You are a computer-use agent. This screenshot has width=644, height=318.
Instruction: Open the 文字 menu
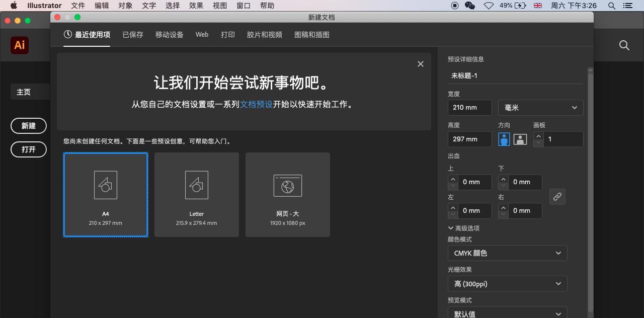[149, 6]
